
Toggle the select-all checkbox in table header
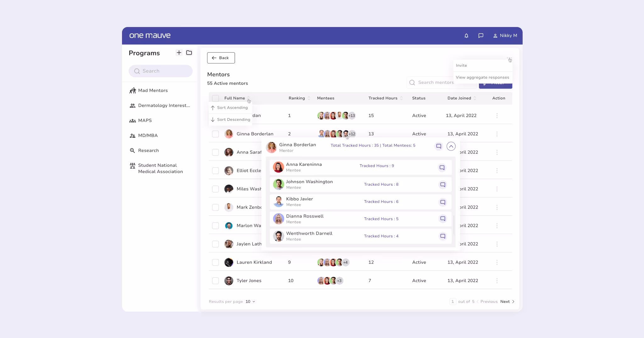click(x=215, y=98)
